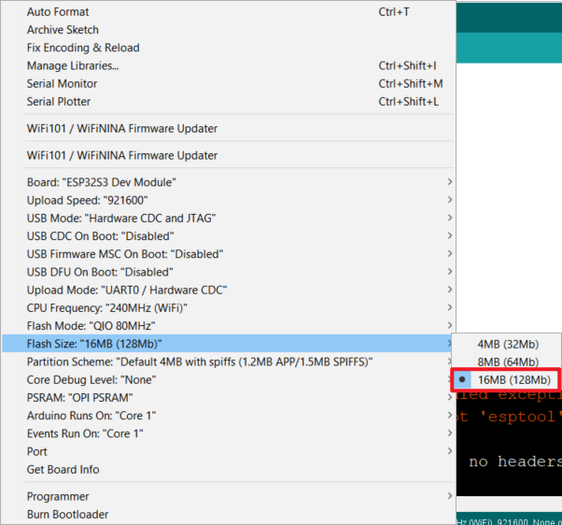Expand Upload Mode UART0 submenu

coord(229,290)
